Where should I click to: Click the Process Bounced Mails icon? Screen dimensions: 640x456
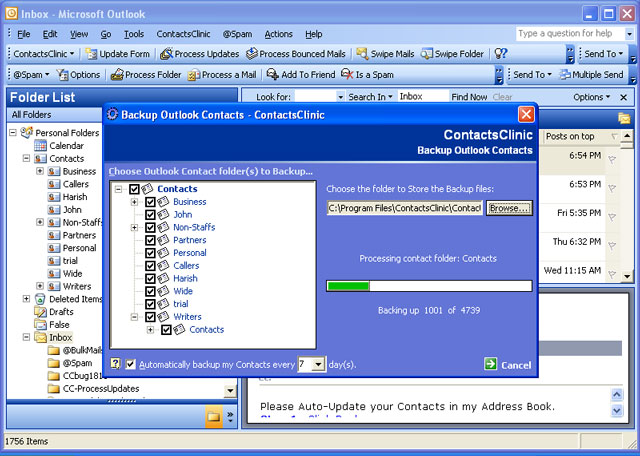pyautogui.click(x=252, y=53)
